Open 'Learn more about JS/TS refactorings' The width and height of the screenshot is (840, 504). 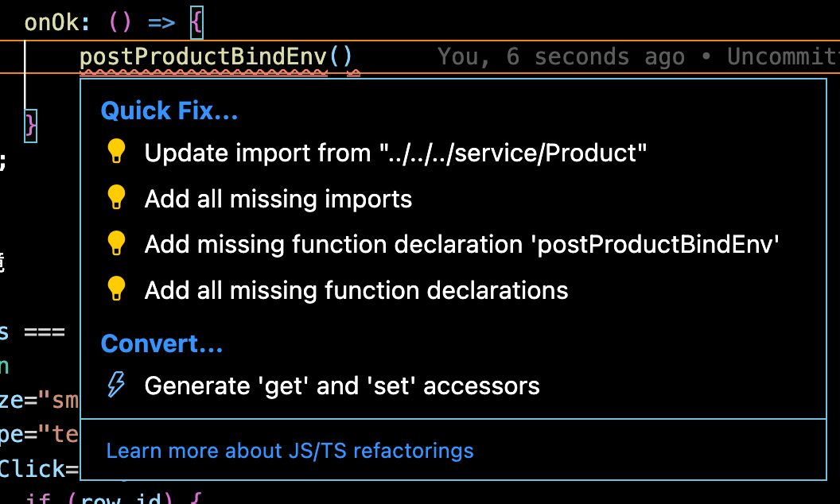[290, 451]
